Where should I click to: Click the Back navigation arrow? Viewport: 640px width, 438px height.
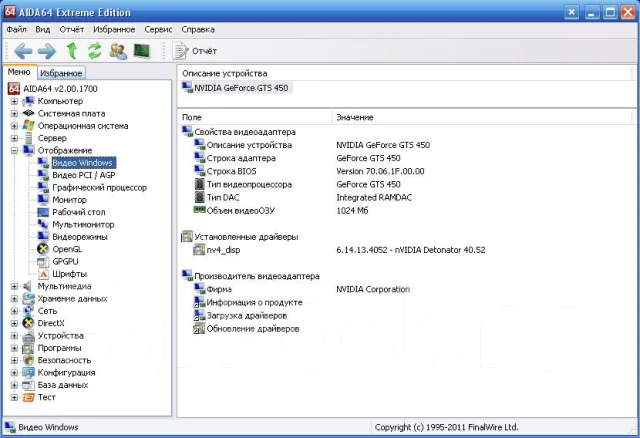coord(23,51)
